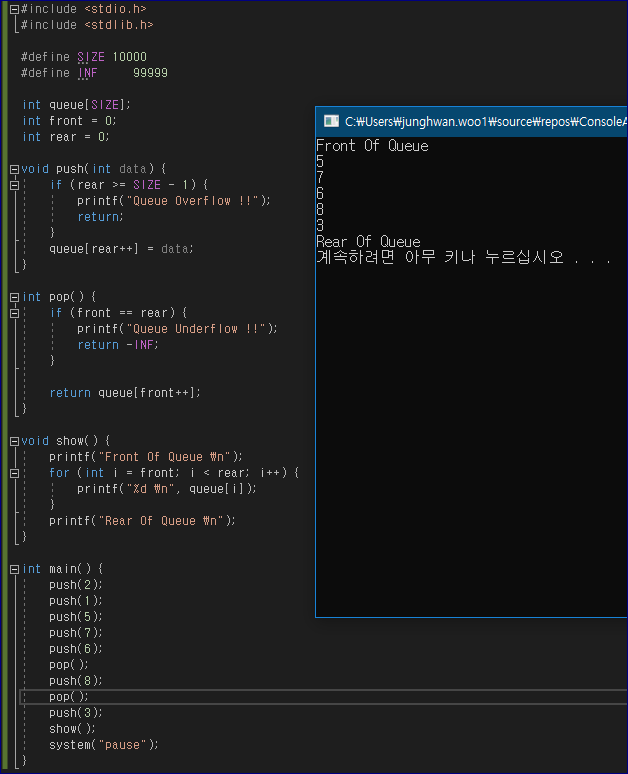The height and width of the screenshot is (774, 628).
Task: Click the push(5); call in main
Action: click(x=76, y=617)
